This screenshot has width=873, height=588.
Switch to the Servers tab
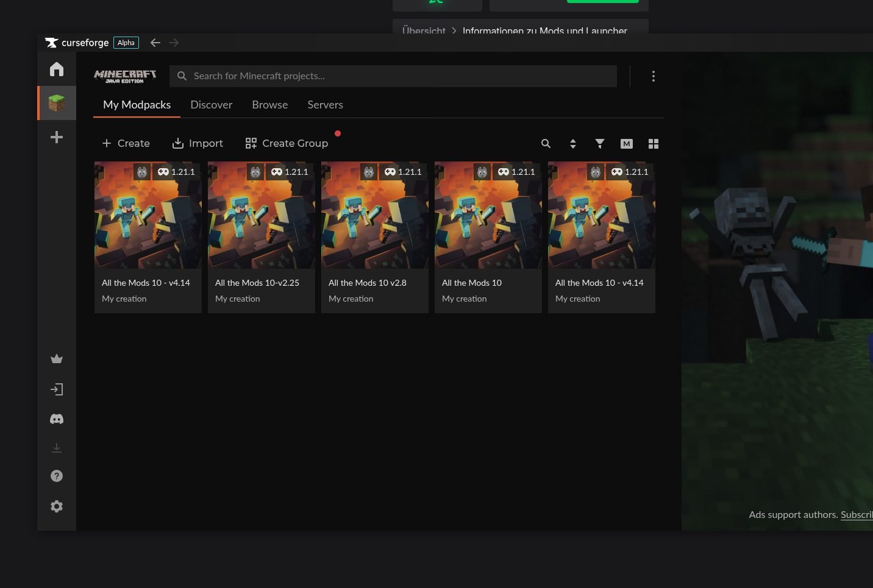coord(325,104)
